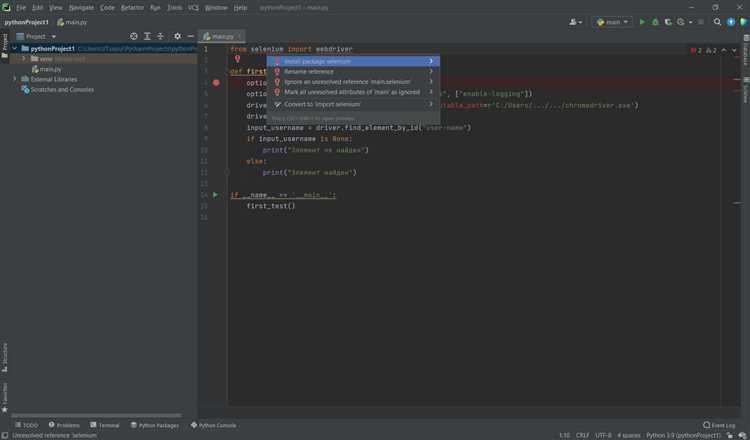Toggle the Project tool window side tab
This screenshot has height=440, width=750.
click(5, 45)
